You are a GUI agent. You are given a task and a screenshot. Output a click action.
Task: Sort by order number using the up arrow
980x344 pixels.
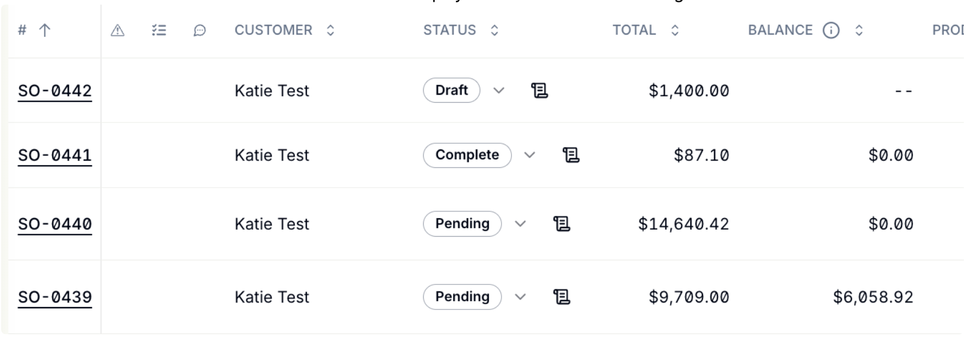[44, 30]
